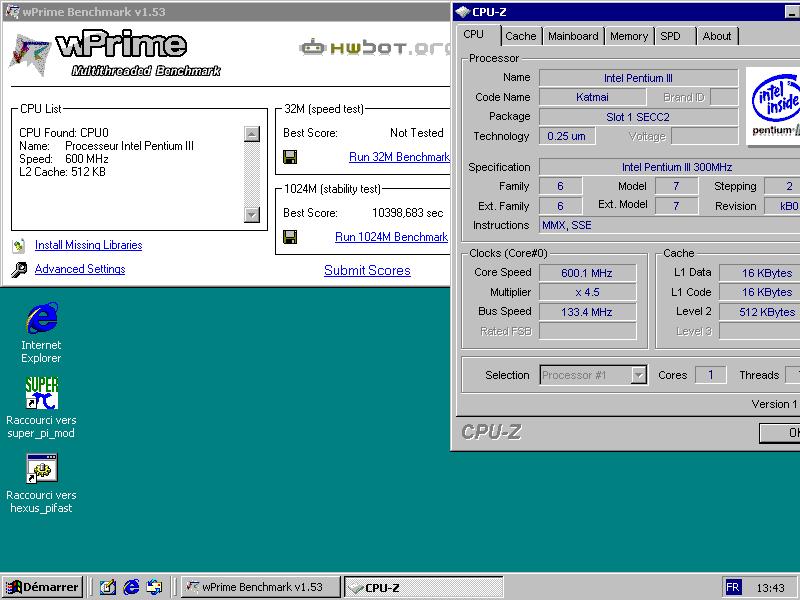Click the Package value 'Slot 1 SECC2'
This screenshot has width=800, height=600.
click(x=638, y=117)
